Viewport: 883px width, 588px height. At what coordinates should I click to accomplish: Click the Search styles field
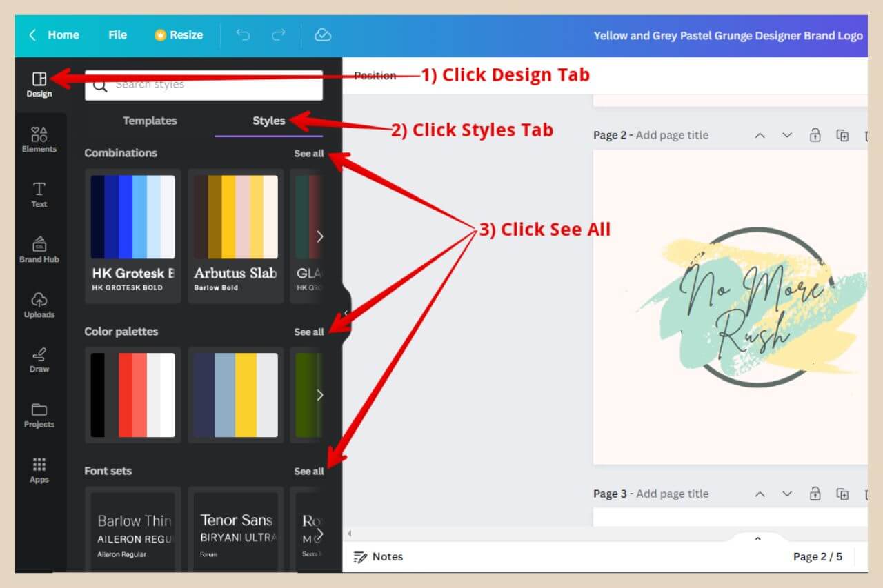pos(204,85)
